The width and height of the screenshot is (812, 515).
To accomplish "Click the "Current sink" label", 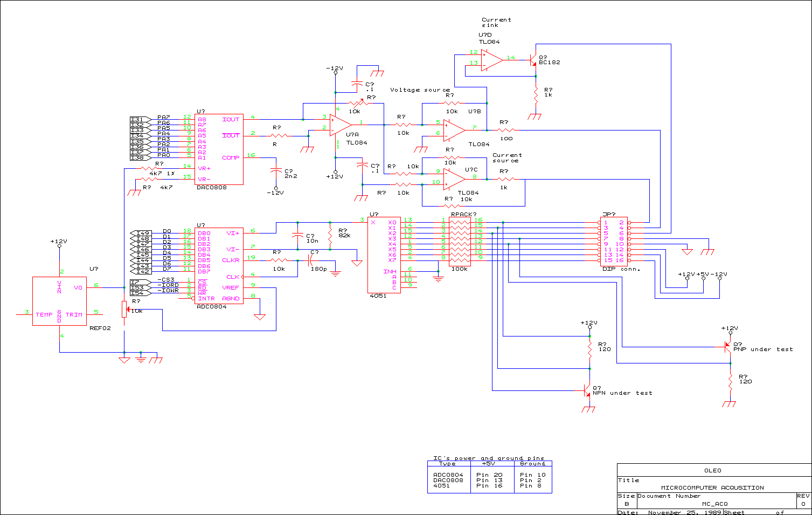I will tap(496, 22).
